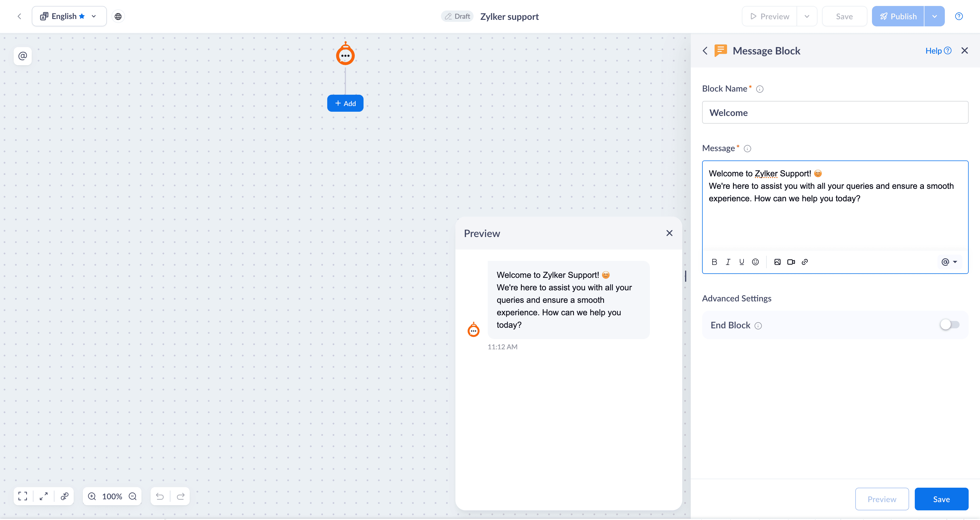Enable the End Block toggle

tap(950, 325)
